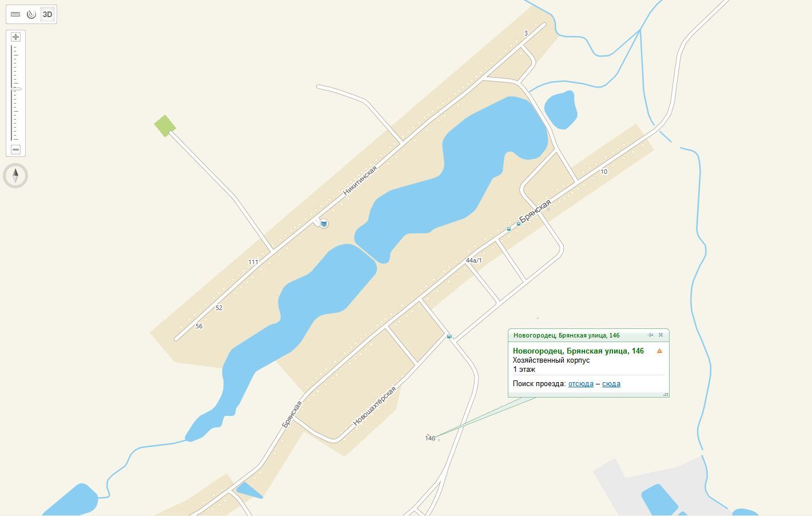Click the orange warning triangle icon

pyautogui.click(x=659, y=351)
